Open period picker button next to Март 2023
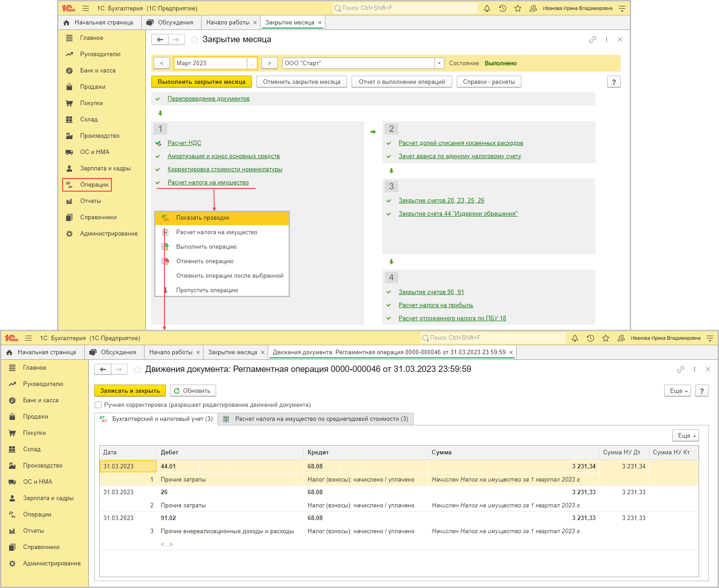Image resolution: width=719 pixels, height=588 pixels. pyautogui.click(x=251, y=63)
